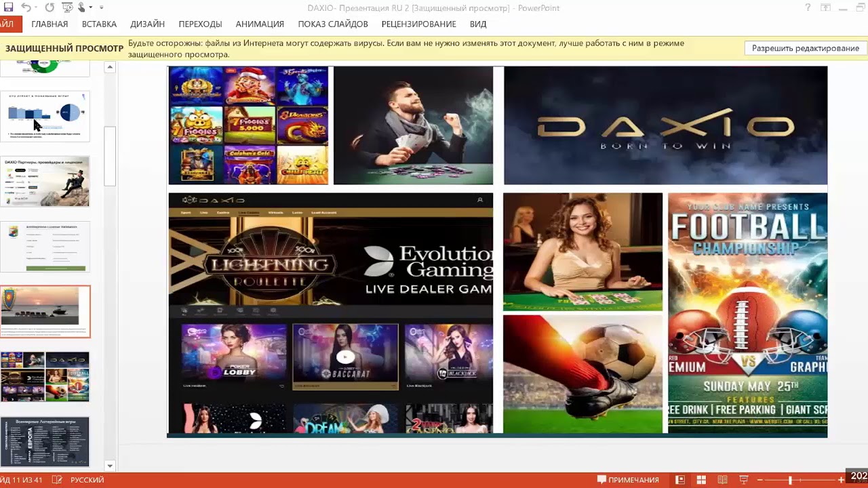This screenshot has width=868, height=488.
Task: Click РУССКИЙ language indicator
Action: [87, 480]
